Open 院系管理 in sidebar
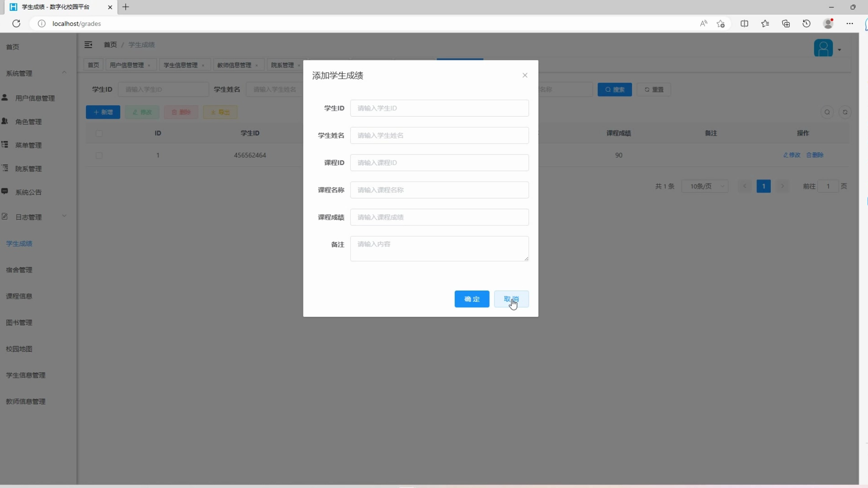 coord(28,169)
